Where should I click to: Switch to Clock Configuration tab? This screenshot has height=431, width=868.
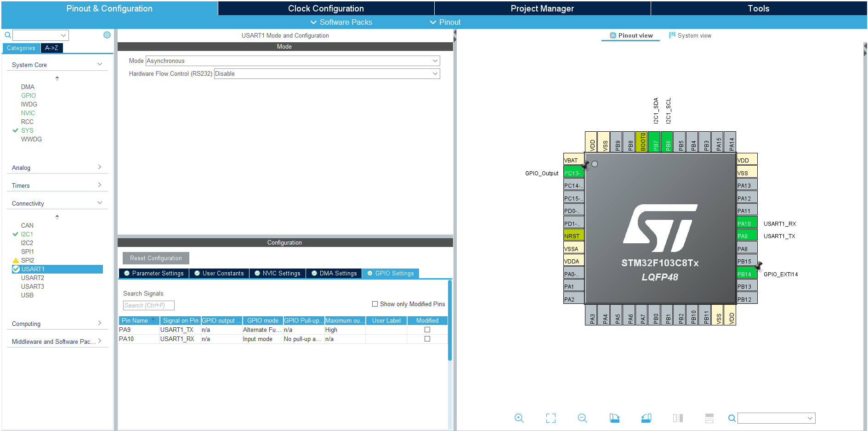point(326,8)
